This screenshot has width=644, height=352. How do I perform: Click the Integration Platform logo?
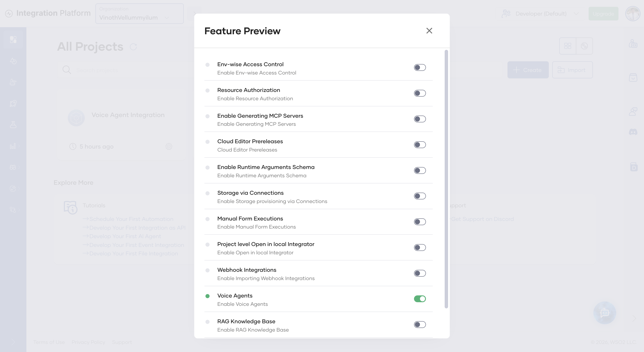click(48, 13)
